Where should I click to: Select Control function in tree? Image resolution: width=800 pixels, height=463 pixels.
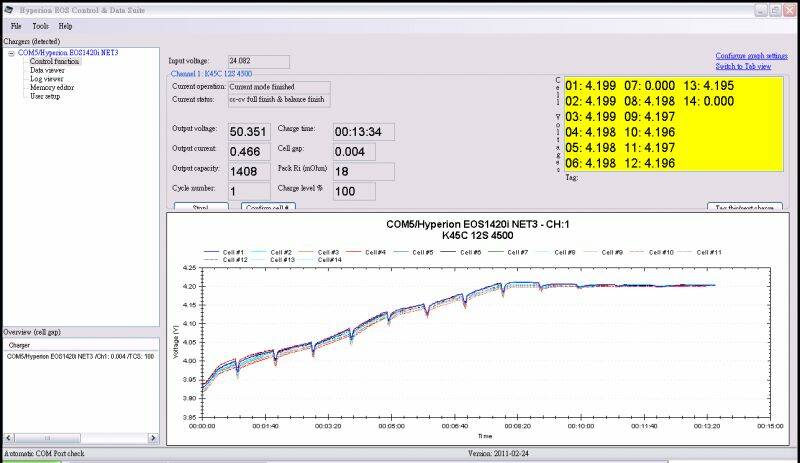[54, 61]
